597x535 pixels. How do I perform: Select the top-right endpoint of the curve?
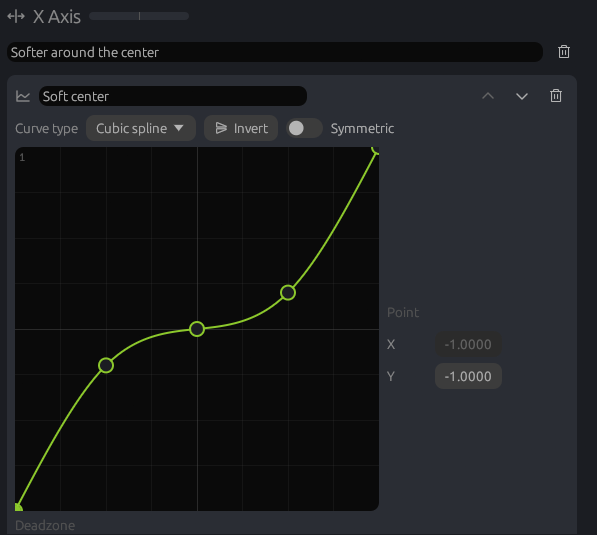point(376,150)
